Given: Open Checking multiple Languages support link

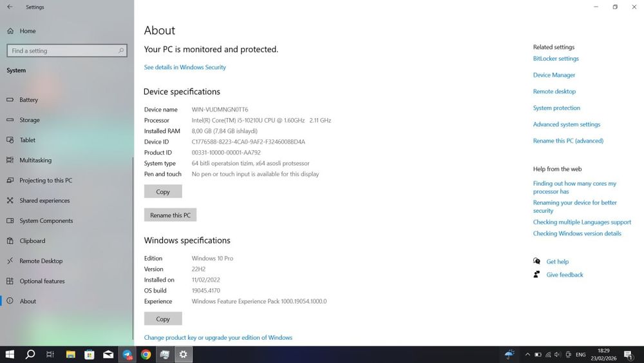Looking at the screenshot, I should (x=582, y=222).
